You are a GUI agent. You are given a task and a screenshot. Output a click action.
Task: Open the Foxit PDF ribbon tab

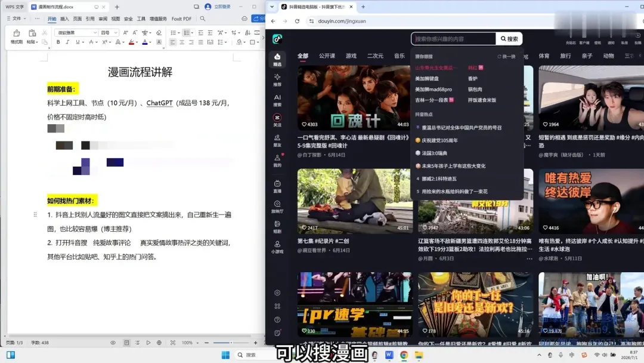click(x=181, y=19)
